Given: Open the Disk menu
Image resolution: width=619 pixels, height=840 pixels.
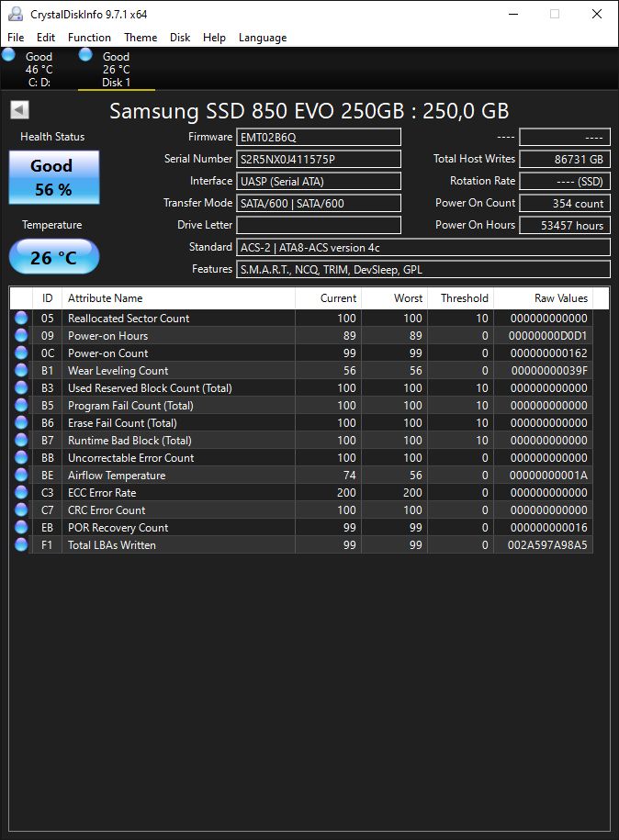Looking at the screenshot, I should tap(180, 38).
